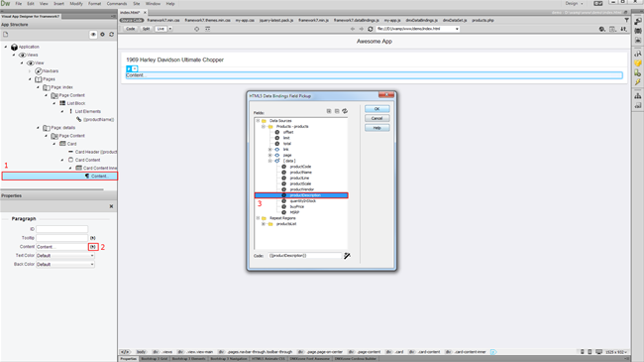Switch to Split view
The height and width of the screenshot is (362, 644).
pos(146,29)
